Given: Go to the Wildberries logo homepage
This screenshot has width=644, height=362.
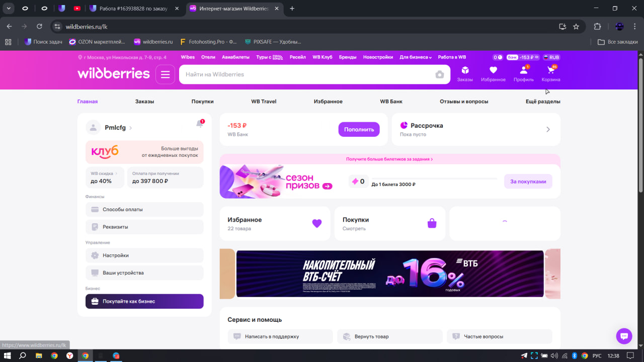Looking at the screenshot, I should [114, 73].
